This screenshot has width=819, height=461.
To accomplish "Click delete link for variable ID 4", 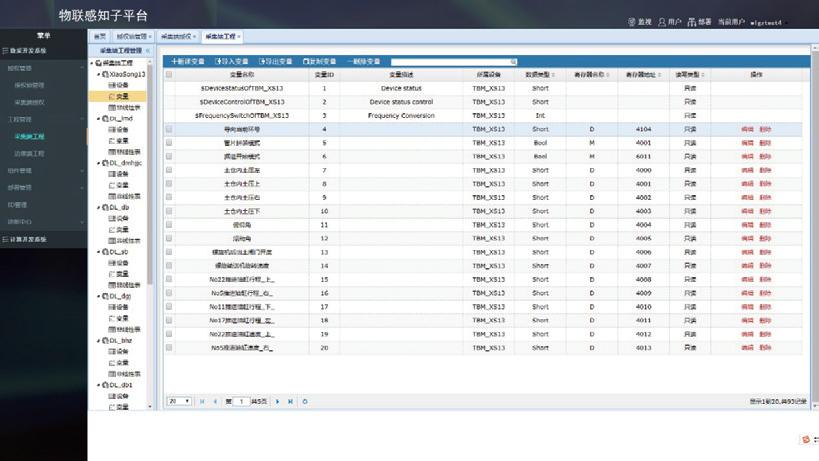I will pyautogui.click(x=765, y=129).
